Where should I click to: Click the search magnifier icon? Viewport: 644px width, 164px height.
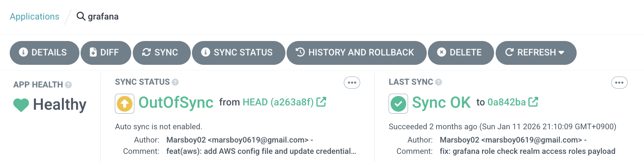pos(81,16)
